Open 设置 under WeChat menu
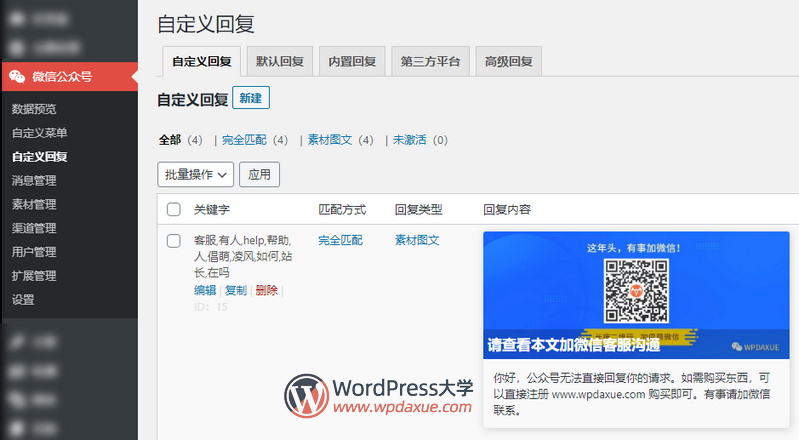The height and width of the screenshot is (440, 799). [x=23, y=299]
